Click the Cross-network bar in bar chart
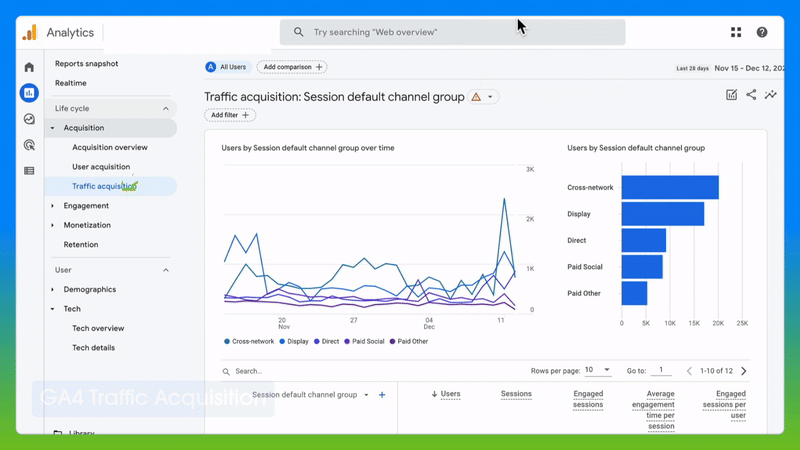This screenshot has width=800, height=450. [x=670, y=187]
